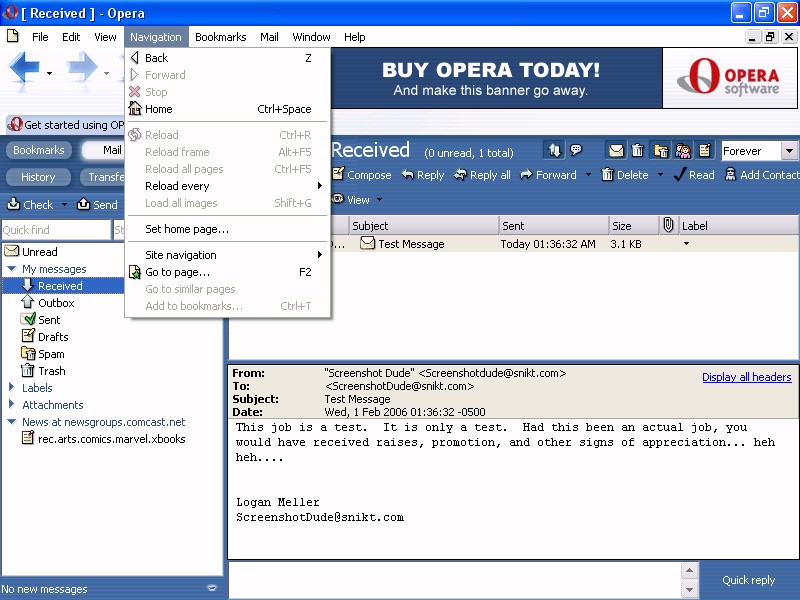
Task: Click the Send queued mail button
Action: coord(97,205)
